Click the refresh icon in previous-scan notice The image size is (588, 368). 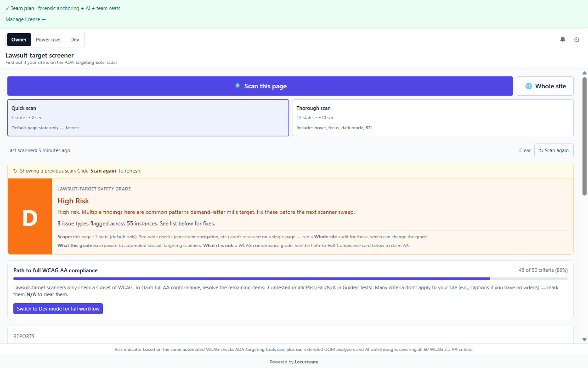(15, 171)
